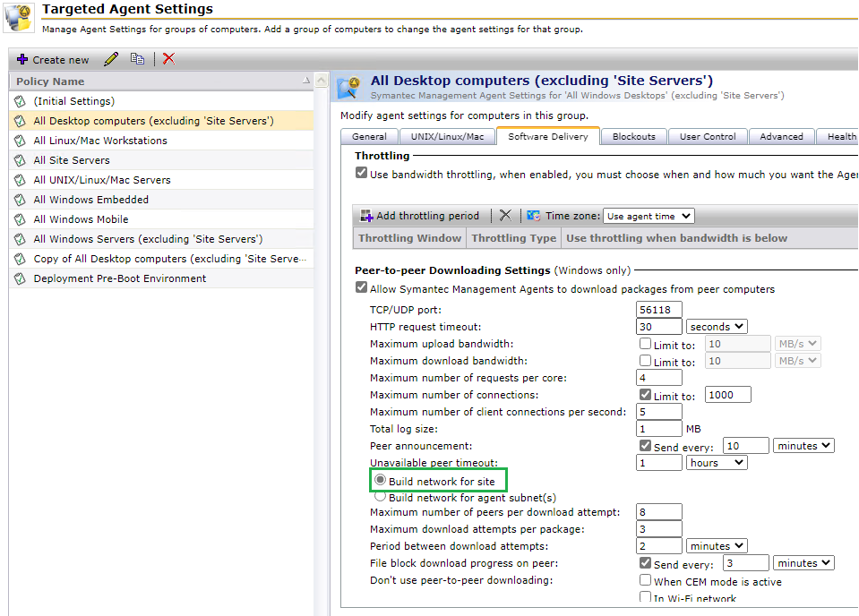Screen dimensions: 859x616
Task: Select Build network for site radio
Action: (380, 480)
